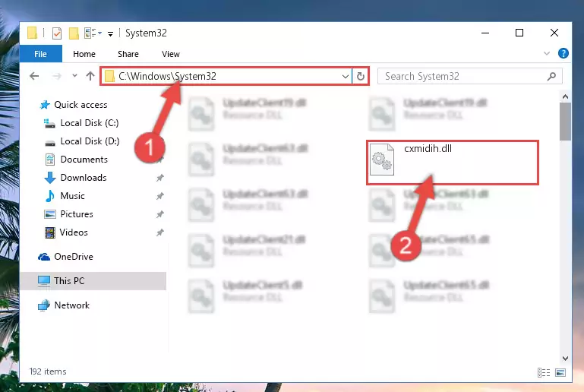Click the Properties checkmark icon in title bar
The image size is (584, 392).
[x=57, y=33]
